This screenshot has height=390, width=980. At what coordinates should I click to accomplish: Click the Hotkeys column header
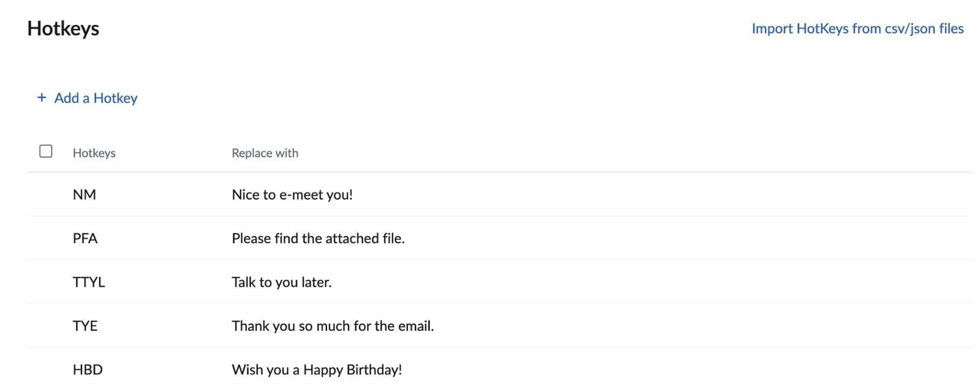pos(94,152)
